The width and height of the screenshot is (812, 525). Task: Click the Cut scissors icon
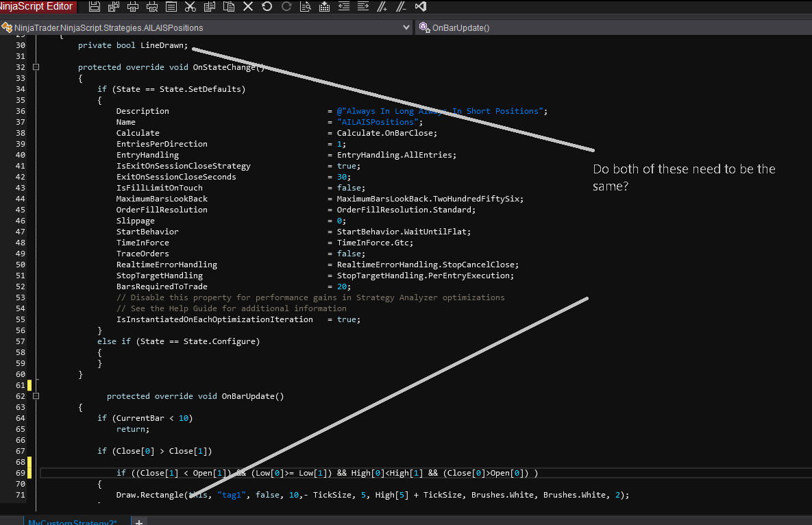[x=190, y=7]
